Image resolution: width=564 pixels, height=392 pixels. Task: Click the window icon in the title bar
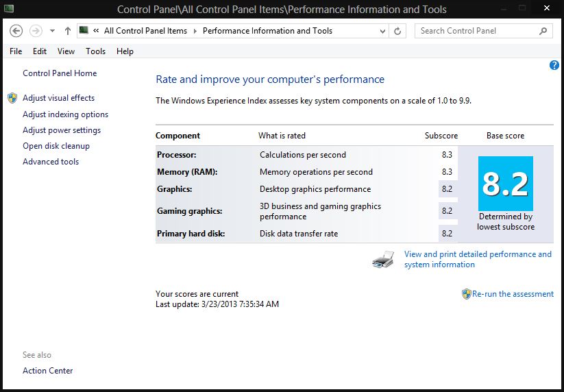click(9, 8)
